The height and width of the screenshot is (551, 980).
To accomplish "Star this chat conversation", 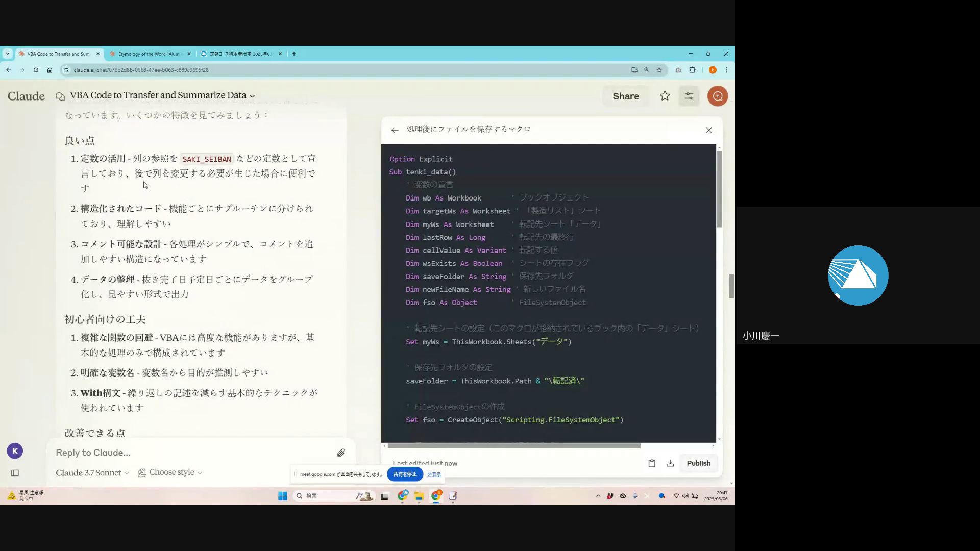I will tap(665, 96).
